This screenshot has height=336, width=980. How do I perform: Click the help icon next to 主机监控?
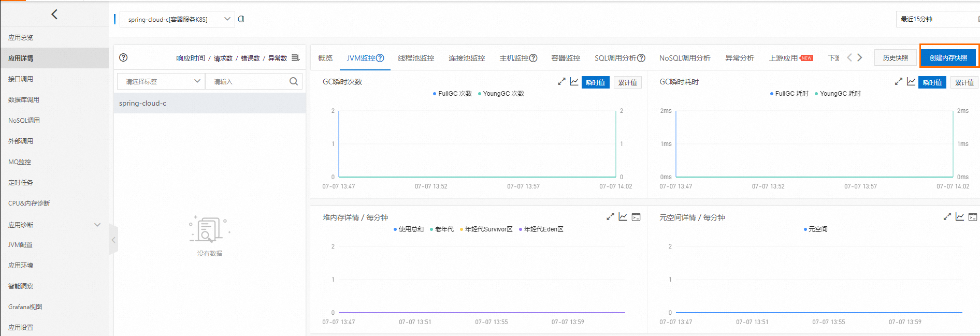(533, 58)
